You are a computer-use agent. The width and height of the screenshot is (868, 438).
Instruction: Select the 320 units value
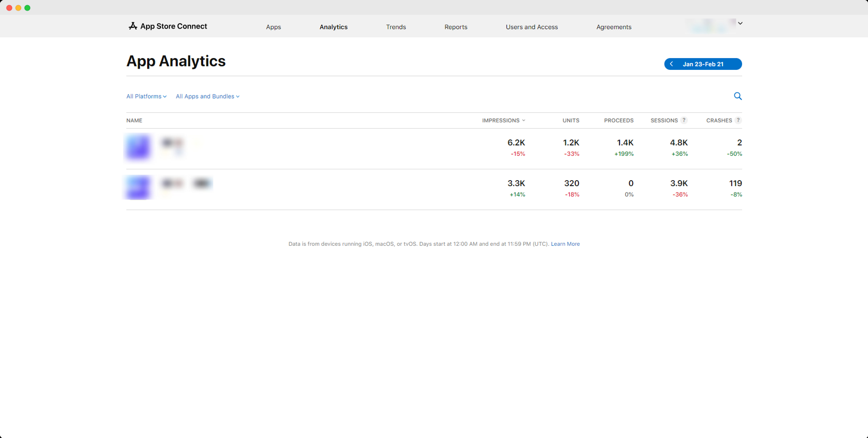point(572,183)
